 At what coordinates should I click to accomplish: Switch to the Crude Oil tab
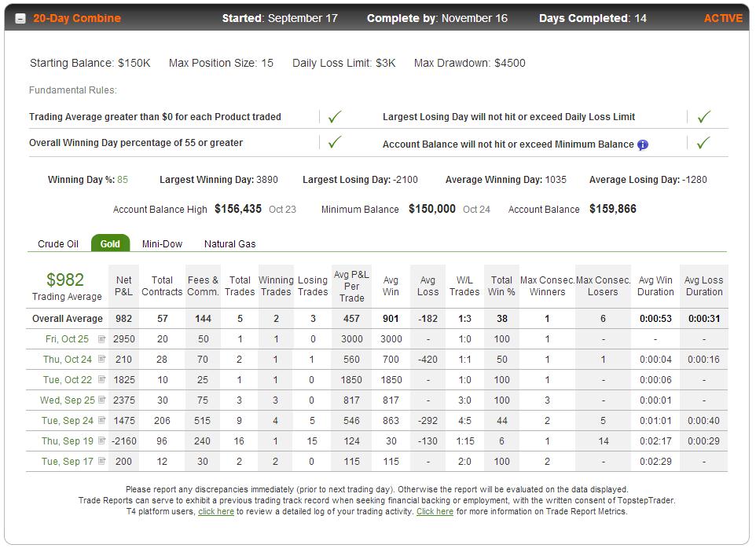tap(58, 244)
